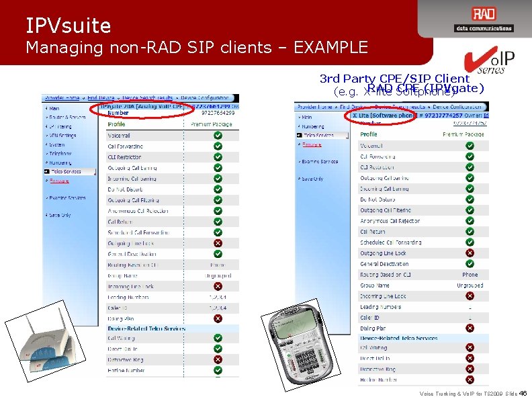Click Leading Numbers 1,2,3,4 value, IPVgate panel

point(218,297)
